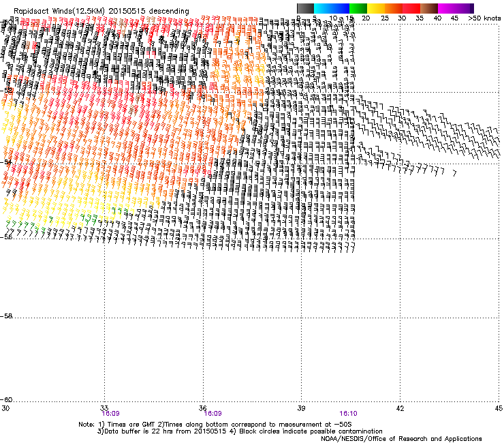Click the '35' legend scale label
Screen dimensions: 504x443
coord(420,18)
